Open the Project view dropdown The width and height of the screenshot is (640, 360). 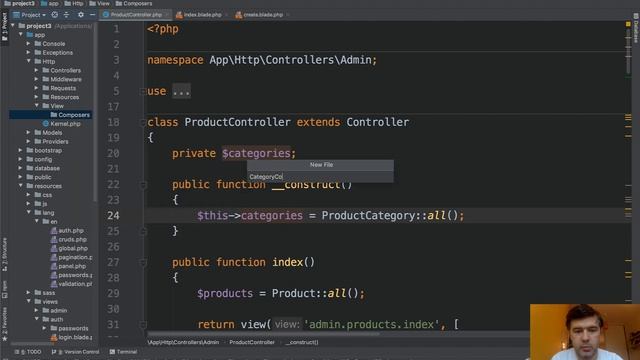tap(29, 15)
